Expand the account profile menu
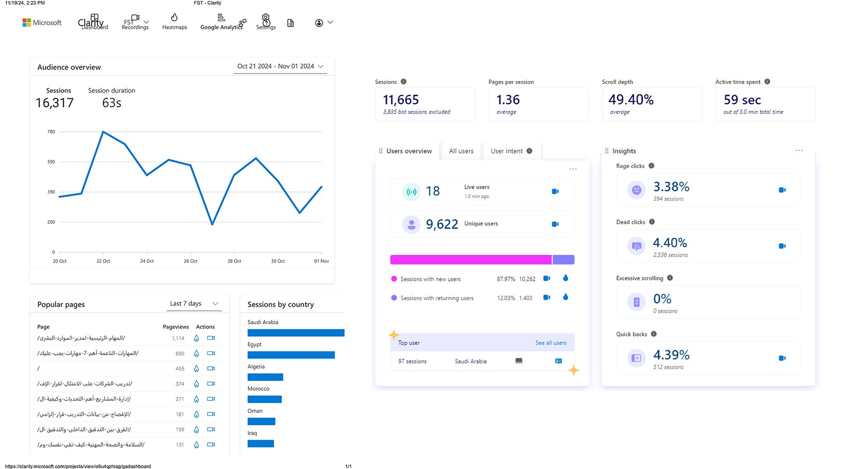 (x=324, y=23)
